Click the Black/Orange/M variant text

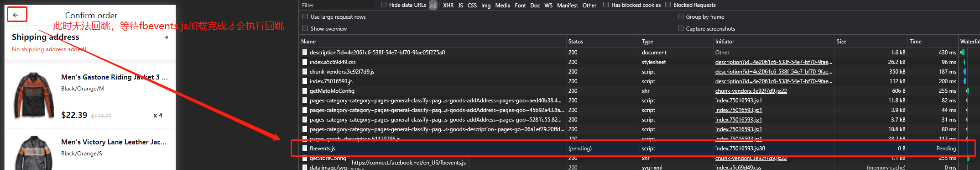tap(83, 89)
